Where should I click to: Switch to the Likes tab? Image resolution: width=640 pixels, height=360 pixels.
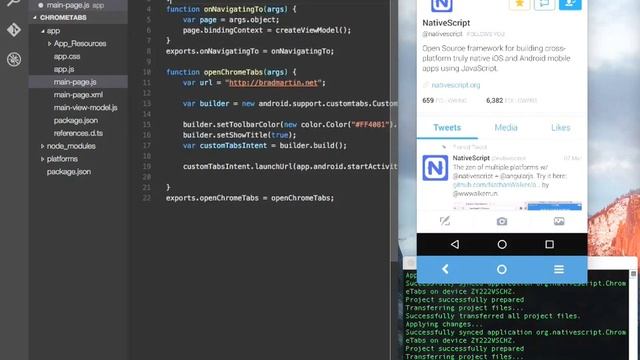tap(560, 128)
